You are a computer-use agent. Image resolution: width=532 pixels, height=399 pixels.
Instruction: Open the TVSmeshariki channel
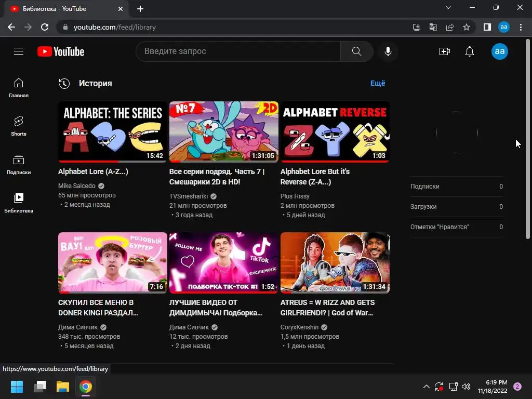tap(189, 196)
